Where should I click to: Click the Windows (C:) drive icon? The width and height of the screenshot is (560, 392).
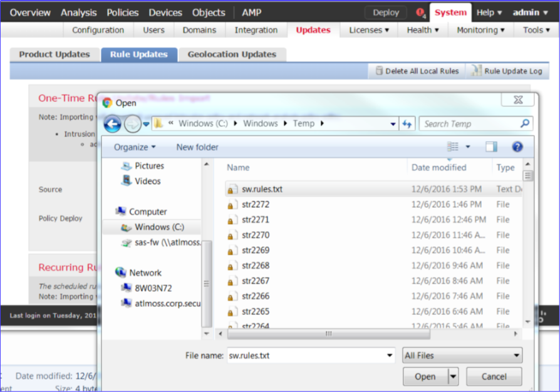pyautogui.click(x=126, y=227)
